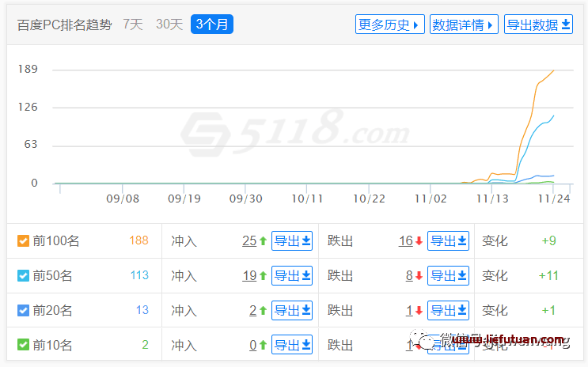This screenshot has width=588, height=367.
Task: Uncheck the 前100名 series checkbox
Action: 23,240
